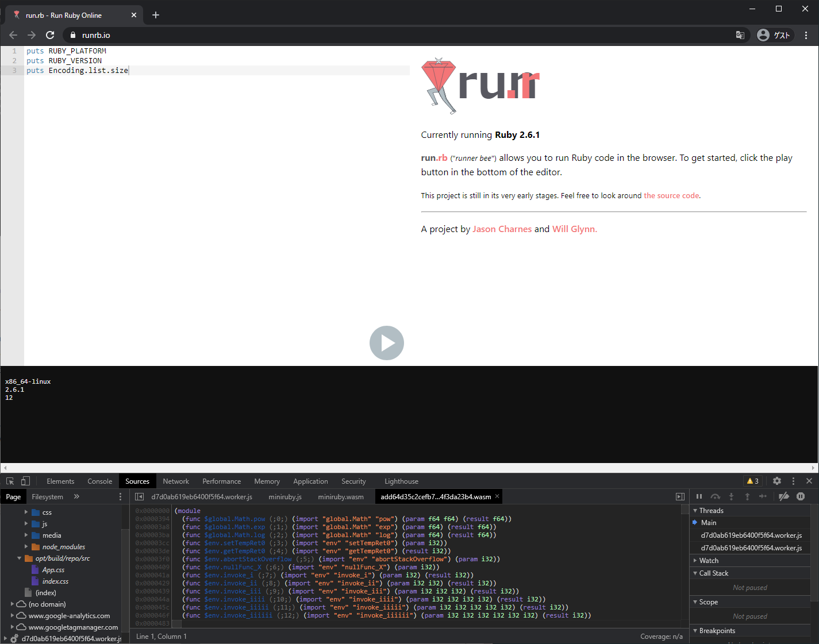Open Chrome's three-dot menu
Image resolution: width=819 pixels, height=644 pixels.
806,35
